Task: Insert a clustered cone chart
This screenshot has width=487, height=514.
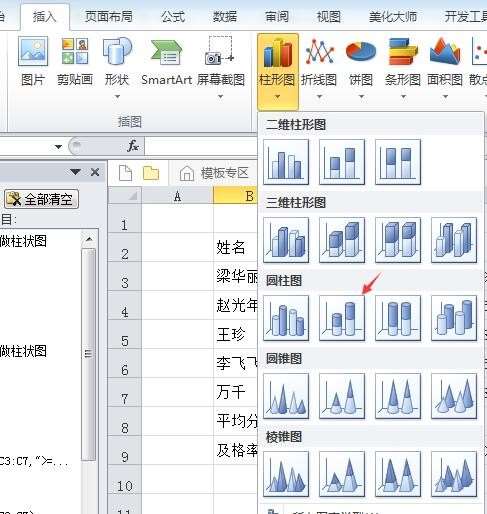Action: [286, 396]
